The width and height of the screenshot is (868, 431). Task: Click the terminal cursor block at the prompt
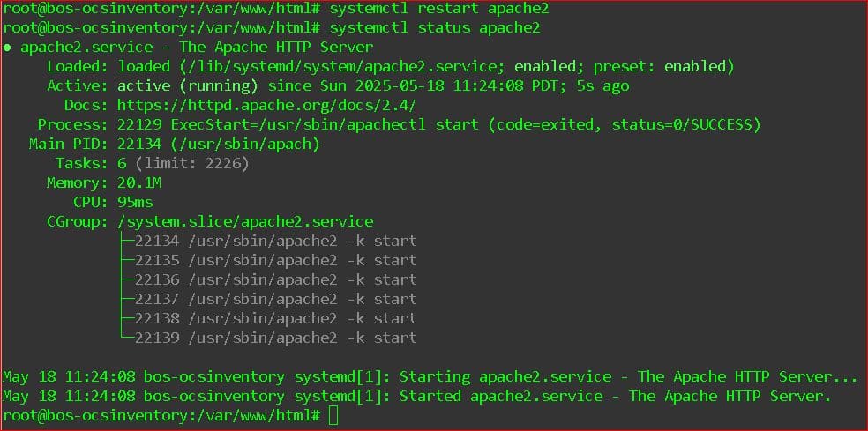coord(333,415)
